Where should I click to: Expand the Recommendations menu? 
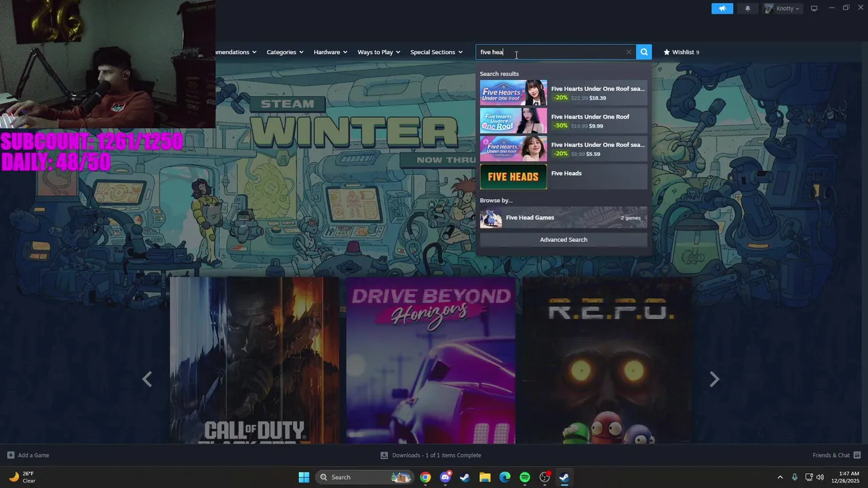click(237, 52)
